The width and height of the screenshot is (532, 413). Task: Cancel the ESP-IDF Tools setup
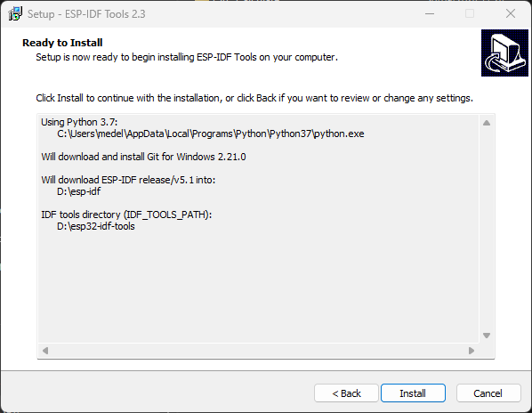pyautogui.click(x=488, y=393)
